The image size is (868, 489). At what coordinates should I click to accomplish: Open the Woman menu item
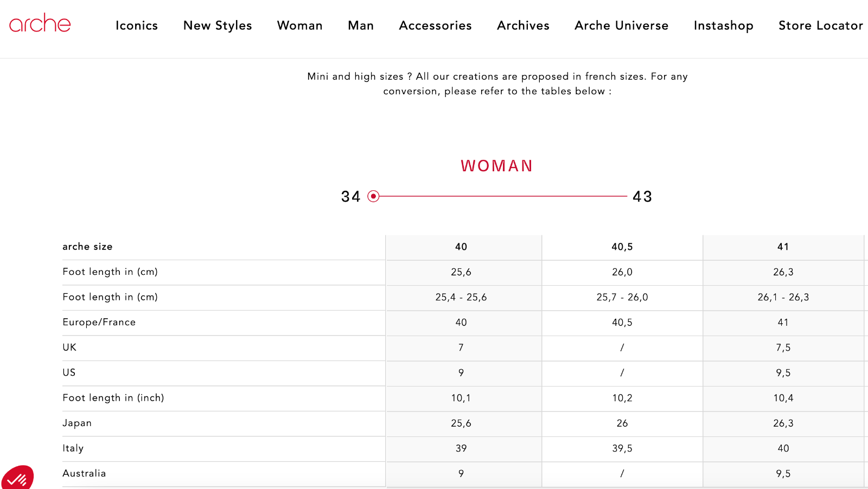click(300, 25)
